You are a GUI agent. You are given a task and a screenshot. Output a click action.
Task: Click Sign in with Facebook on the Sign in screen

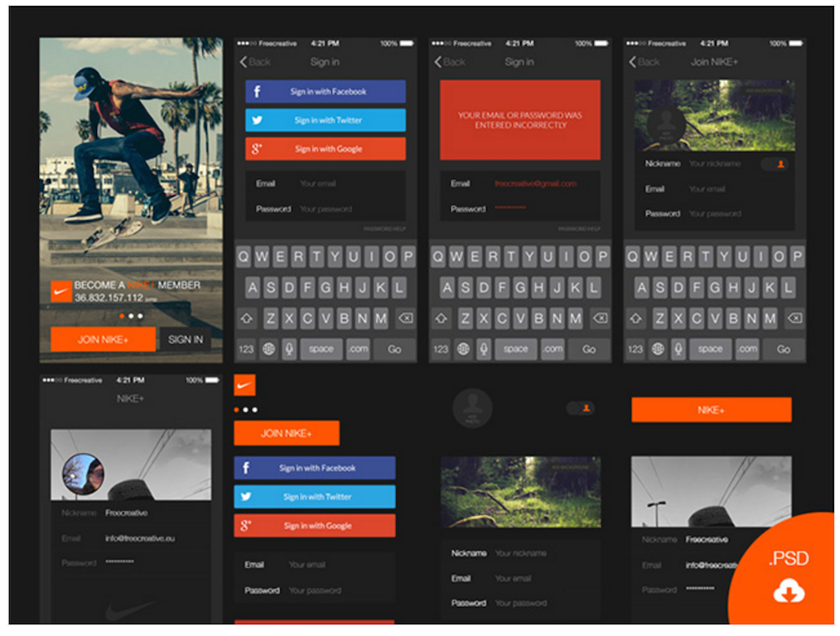click(x=326, y=92)
